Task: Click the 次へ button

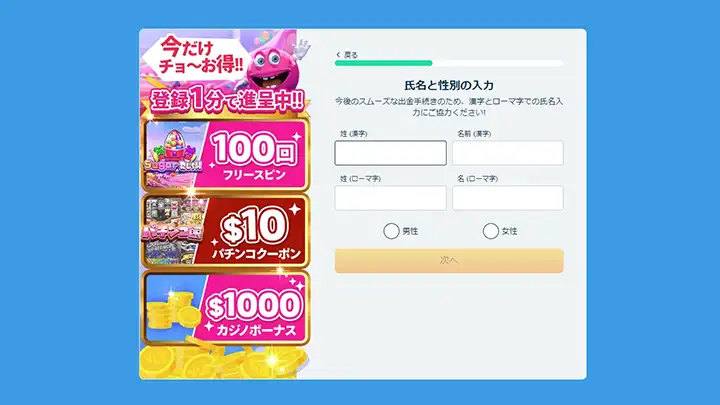Action: point(449,261)
